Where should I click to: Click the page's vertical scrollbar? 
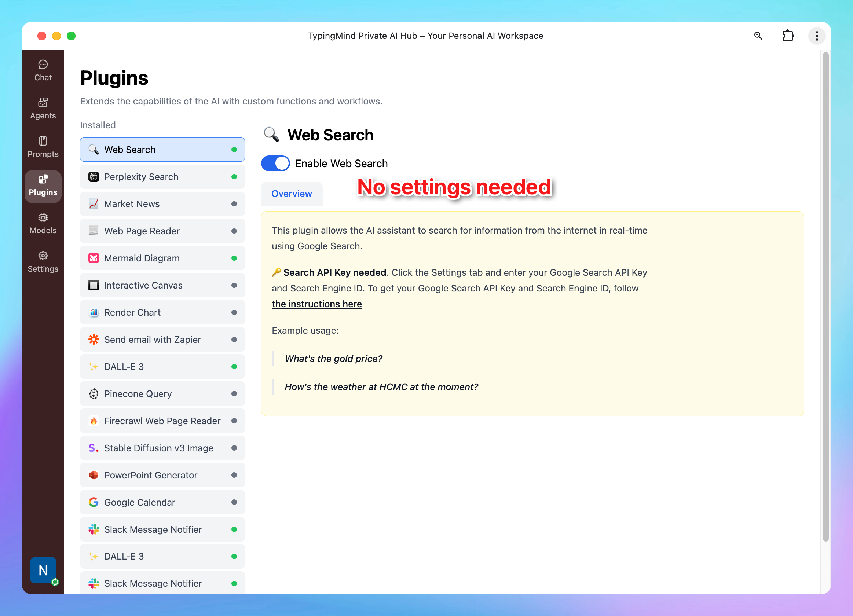[x=825, y=297]
